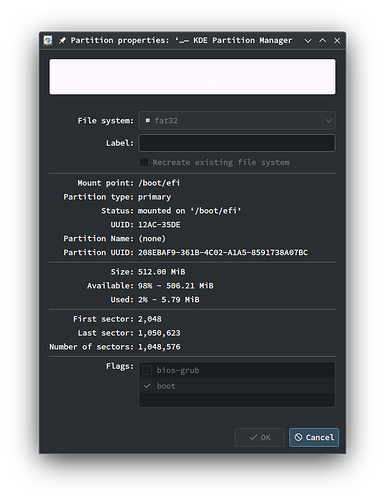Screen dimensions: 384x500
Task: Select the UUID value 12AC-35DE
Action: [159, 225]
